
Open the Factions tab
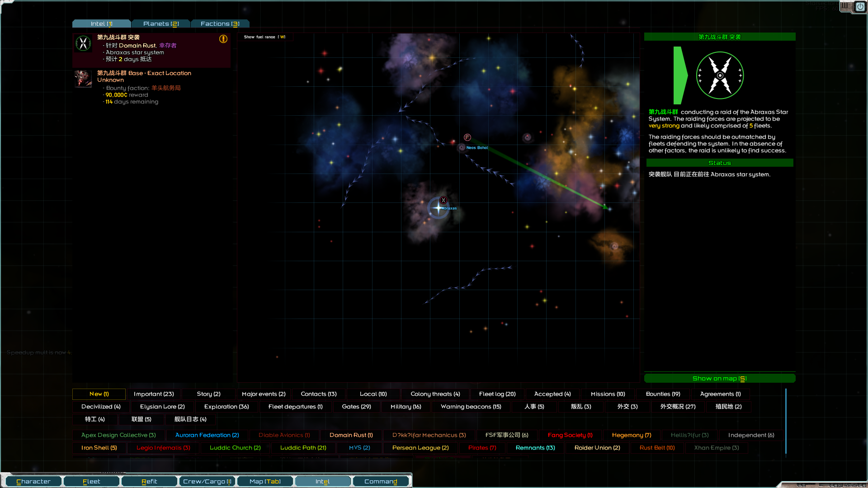tap(220, 24)
